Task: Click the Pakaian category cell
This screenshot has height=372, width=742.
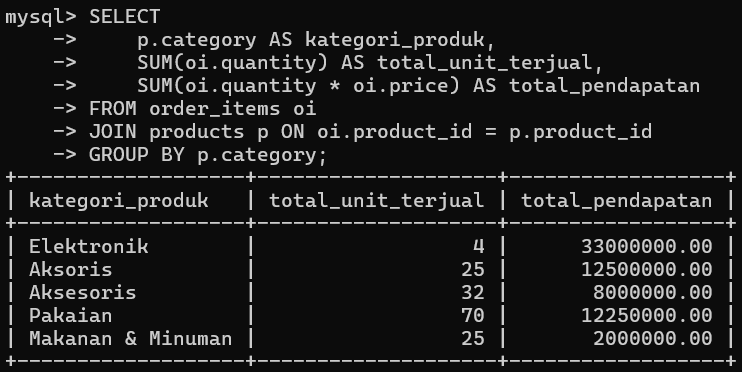Action: [71, 315]
